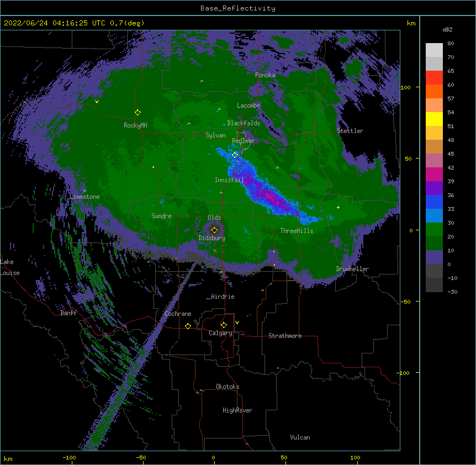Select the green 20-30 dBZ legend swatch
The width and height of the screenshot is (476, 465).
[434, 230]
